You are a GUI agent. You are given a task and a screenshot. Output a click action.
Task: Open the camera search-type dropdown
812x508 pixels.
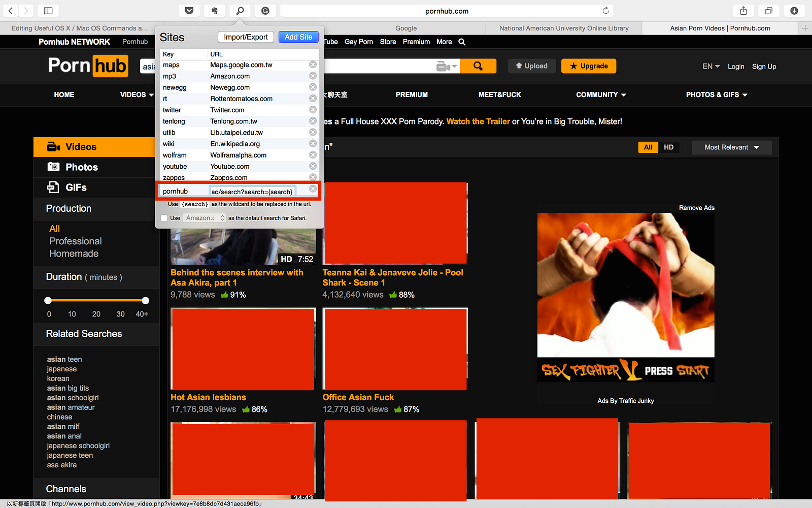tap(447, 66)
